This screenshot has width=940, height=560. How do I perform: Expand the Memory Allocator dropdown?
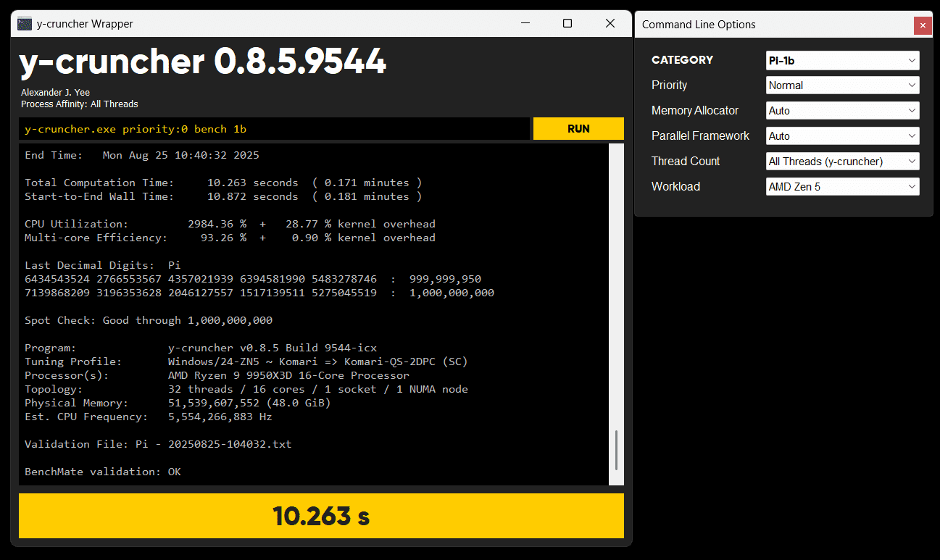point(843,111)
